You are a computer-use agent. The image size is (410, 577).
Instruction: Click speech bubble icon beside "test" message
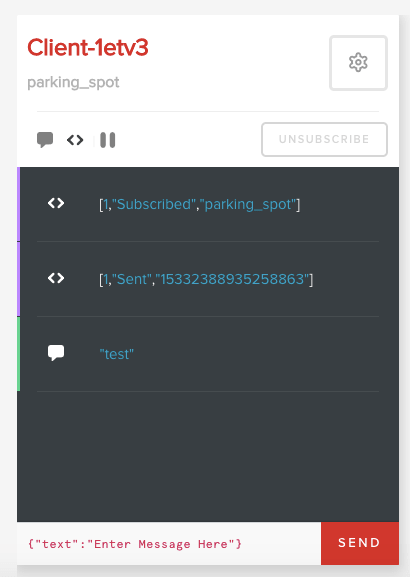click(56, 353)
